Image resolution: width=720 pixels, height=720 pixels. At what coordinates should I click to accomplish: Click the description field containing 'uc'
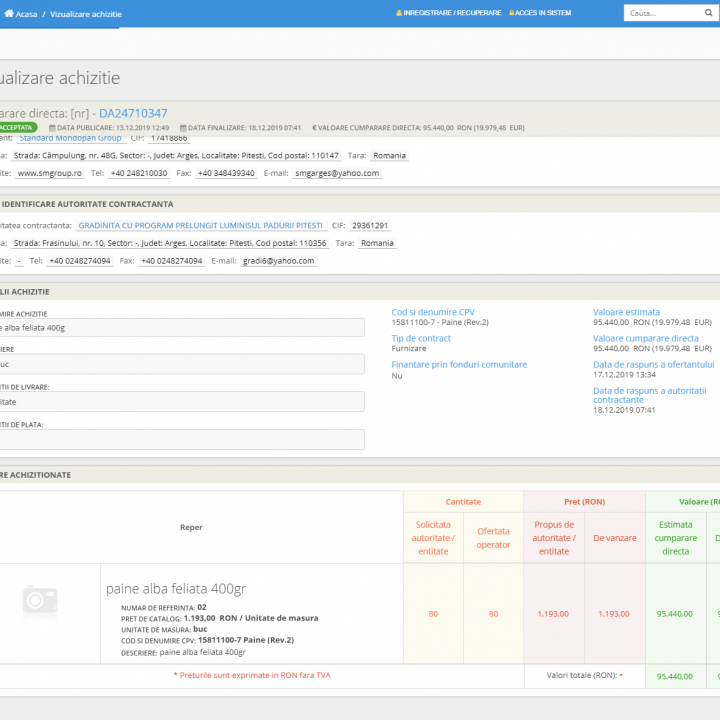click(x=182, y=364)
